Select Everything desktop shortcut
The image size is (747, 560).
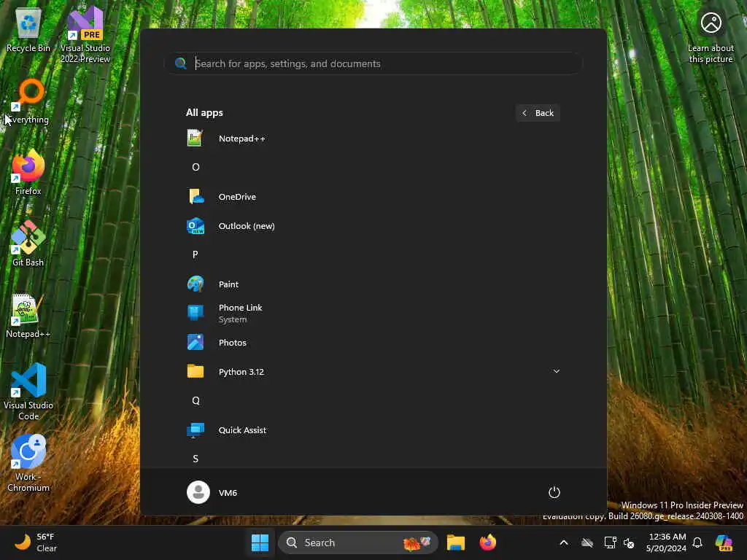(x=28, y=101)
